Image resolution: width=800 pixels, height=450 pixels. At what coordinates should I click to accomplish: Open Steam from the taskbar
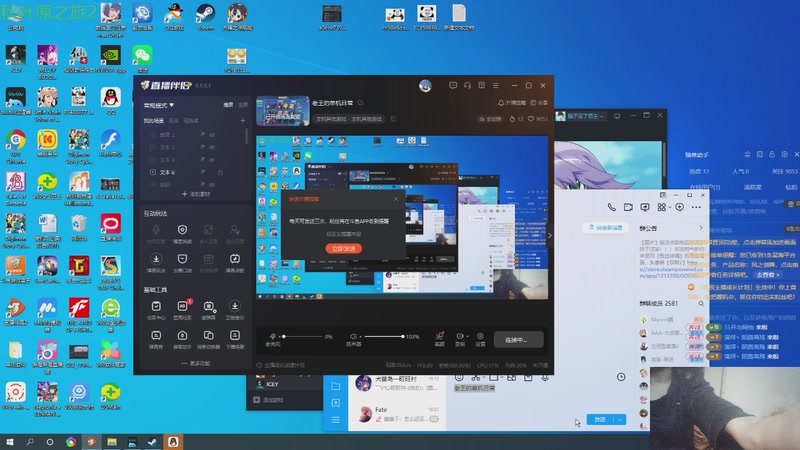pyautogui.click(x=152, y=442)
